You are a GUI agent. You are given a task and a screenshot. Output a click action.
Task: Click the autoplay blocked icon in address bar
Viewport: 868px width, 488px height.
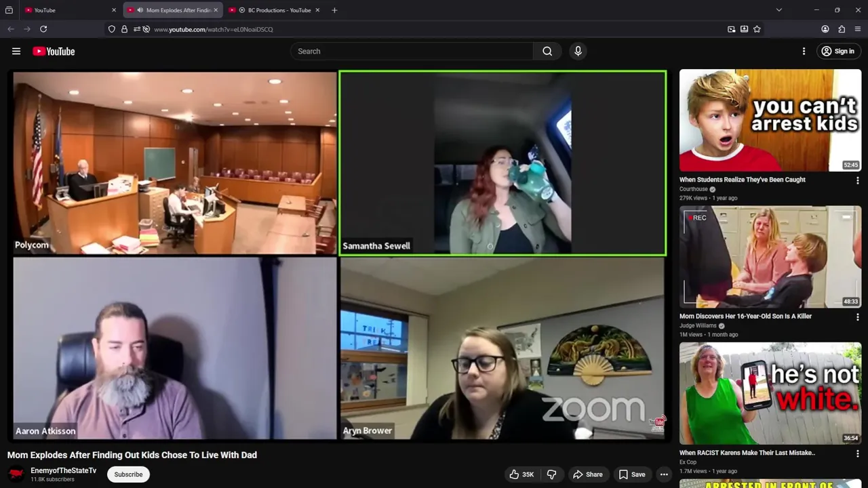[x=146, y=29]
